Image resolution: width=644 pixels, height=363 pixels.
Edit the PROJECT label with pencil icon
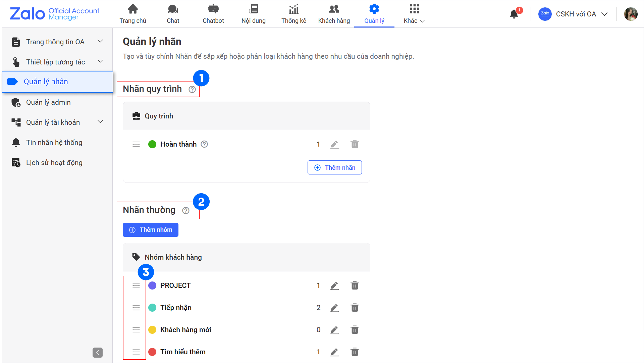334,286
